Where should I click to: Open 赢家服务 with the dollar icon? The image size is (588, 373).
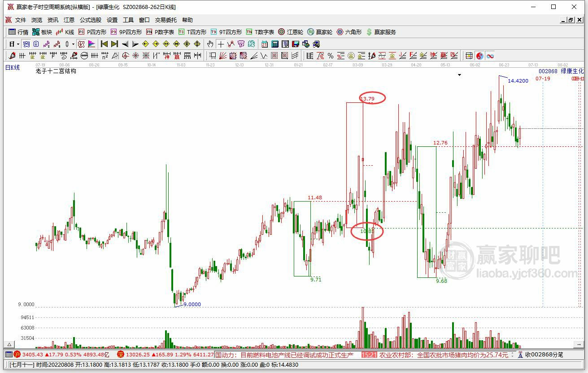point(381,32)
